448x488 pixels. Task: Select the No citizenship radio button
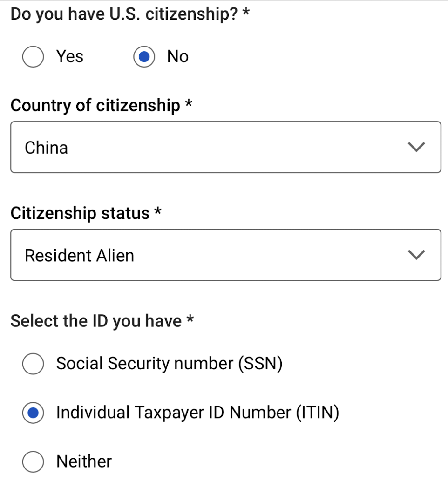[145, 56]
